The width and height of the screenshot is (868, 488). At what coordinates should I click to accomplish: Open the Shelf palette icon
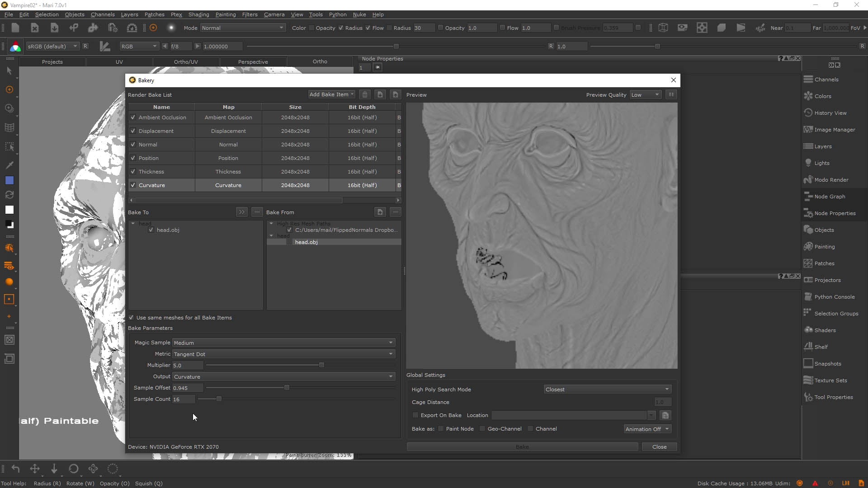coord(808,347)
